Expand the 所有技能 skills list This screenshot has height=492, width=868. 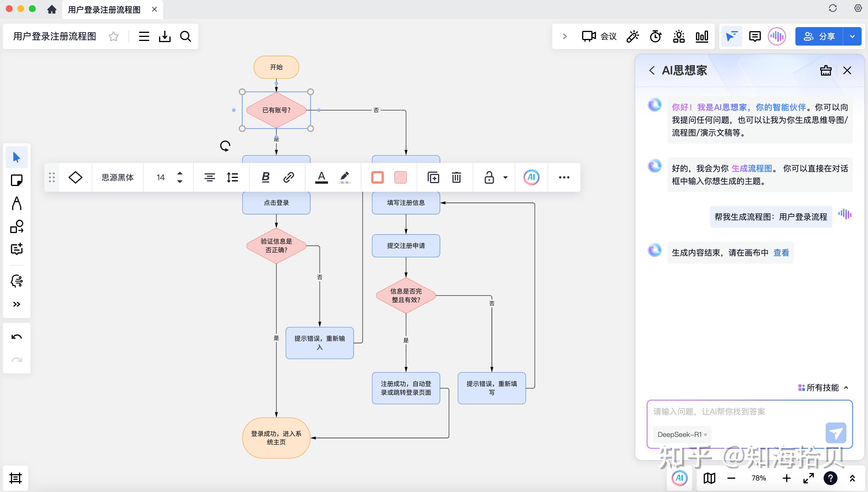tap(823, 388)
